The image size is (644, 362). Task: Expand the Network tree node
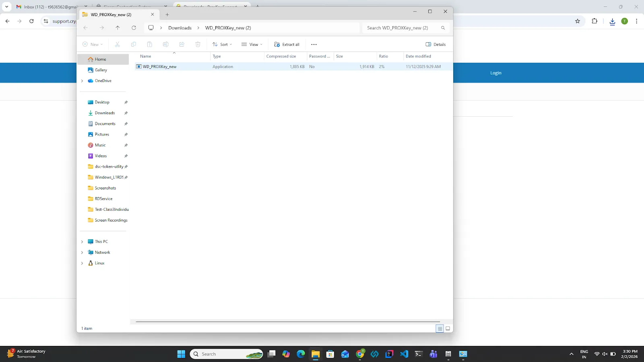click(82, 253)
